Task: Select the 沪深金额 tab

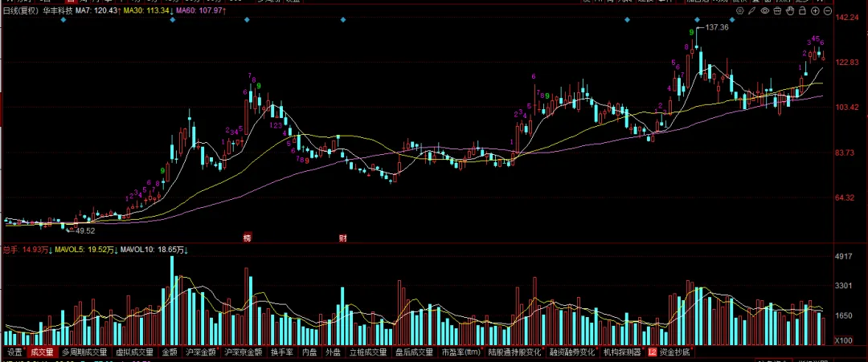Action: click(x=201, y=352)
